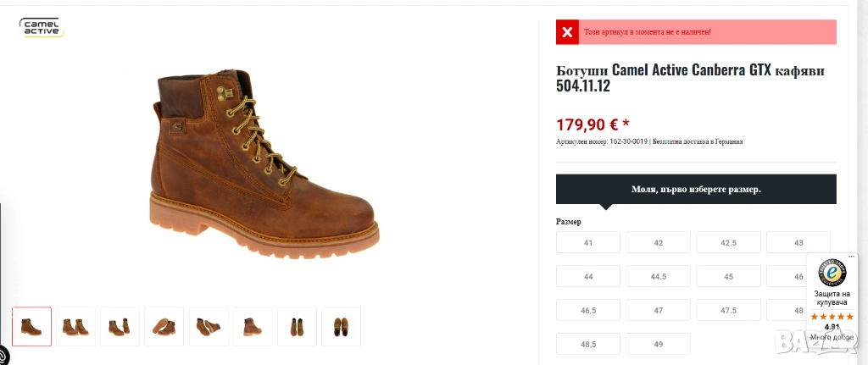868x365 pixels.
Task: Select size 42.5
Action: pos(728,242)
